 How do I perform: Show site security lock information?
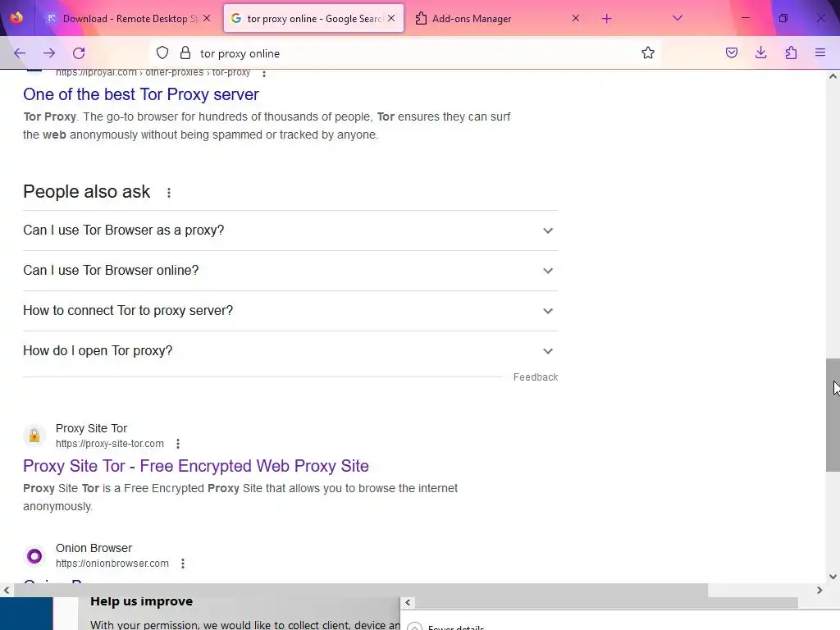pyautogui.click(x=185, y=52)
